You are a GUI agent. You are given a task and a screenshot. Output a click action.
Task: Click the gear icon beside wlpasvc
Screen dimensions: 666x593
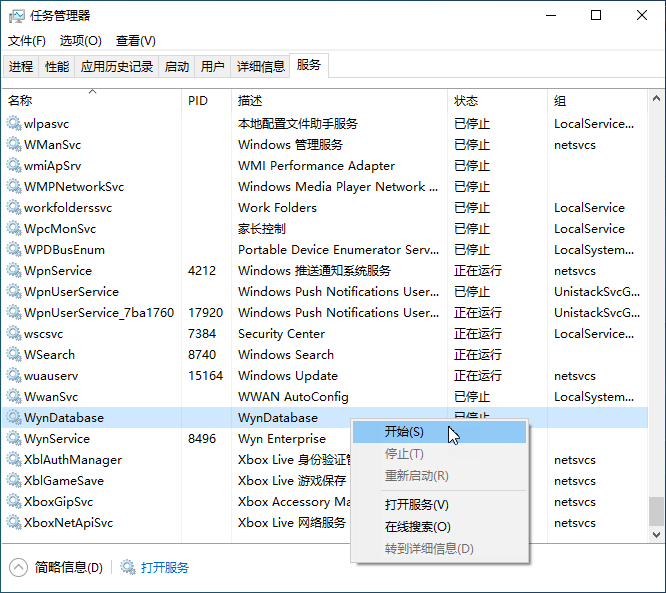pyautogui.click(x=14, y=124)
